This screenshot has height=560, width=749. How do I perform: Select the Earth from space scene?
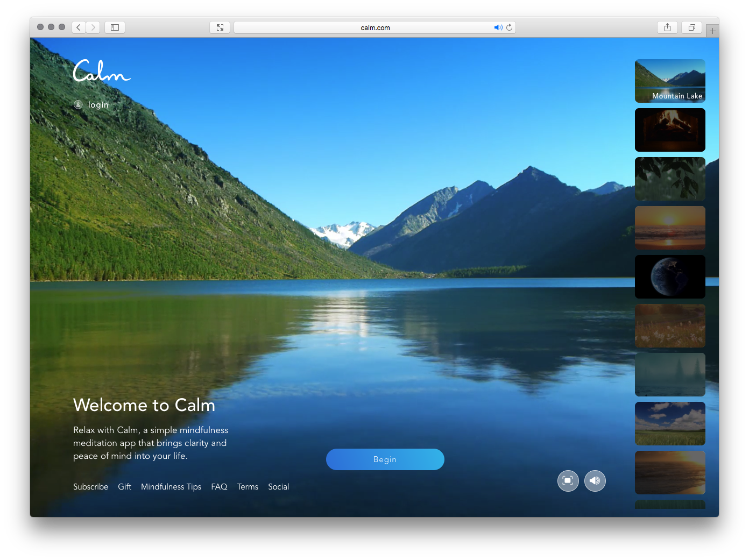pos(670,277)
